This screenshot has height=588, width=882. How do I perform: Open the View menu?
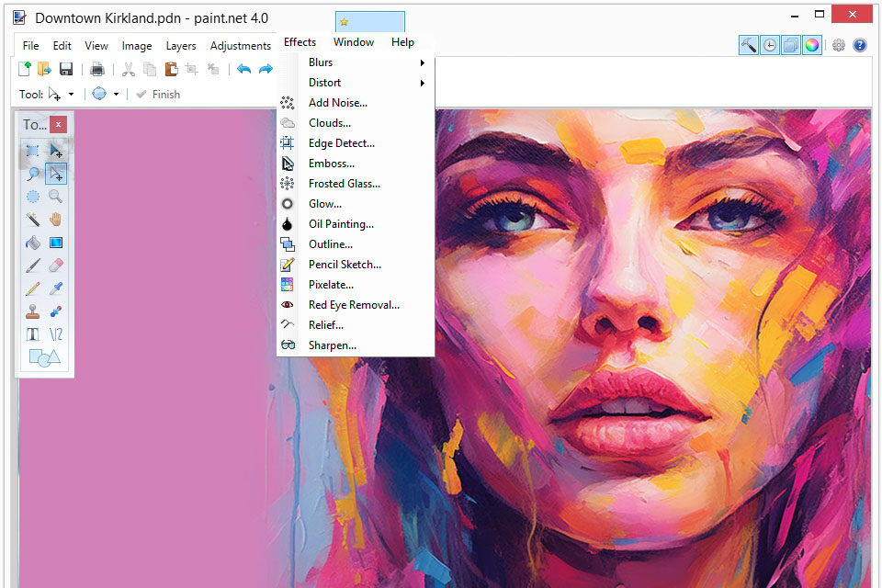pos(96,46)
